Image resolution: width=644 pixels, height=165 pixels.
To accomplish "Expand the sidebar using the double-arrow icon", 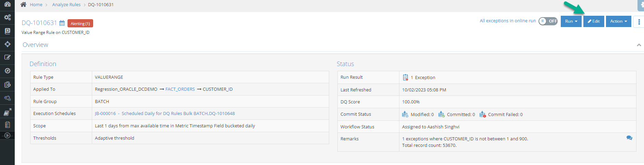I will 7,136.
